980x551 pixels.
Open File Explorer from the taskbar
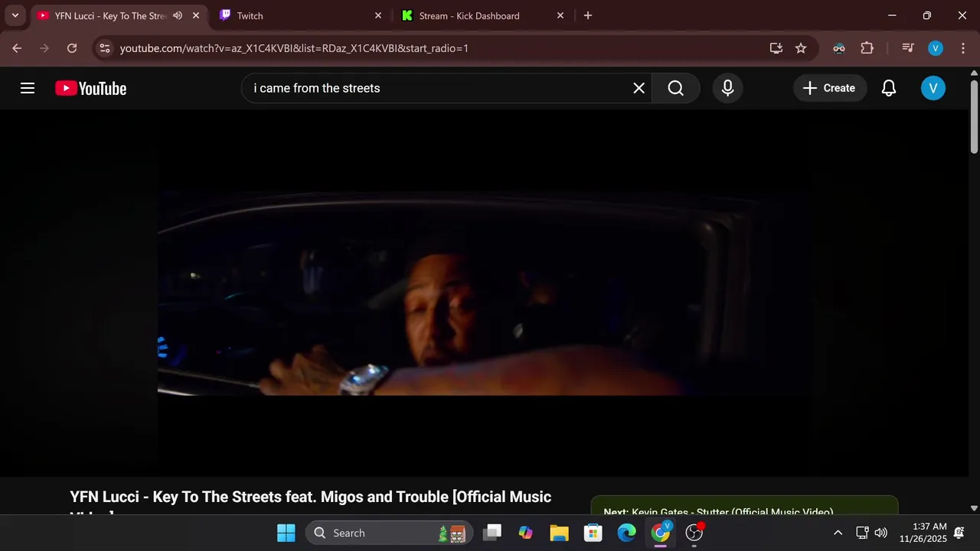(x=559, y=533)
